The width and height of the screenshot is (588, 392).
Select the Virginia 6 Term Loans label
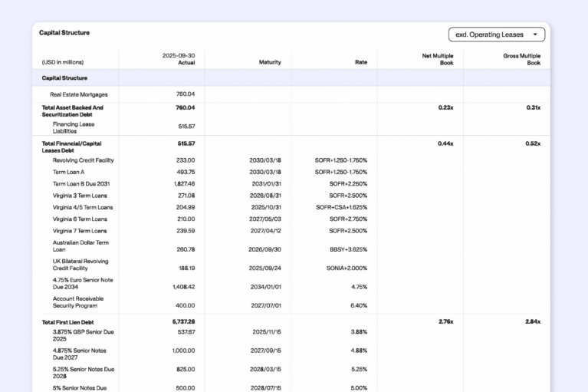80,219
